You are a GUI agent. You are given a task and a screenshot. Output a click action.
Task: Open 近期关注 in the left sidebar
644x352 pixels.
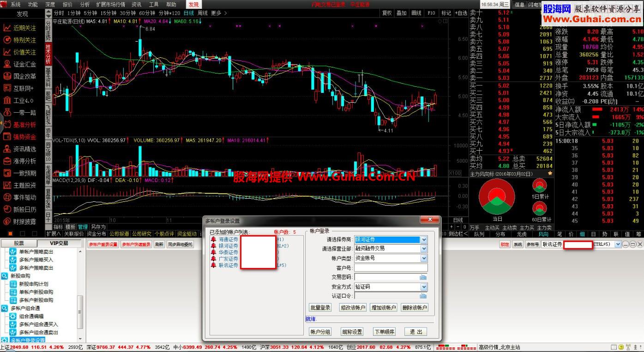click(19, 28)
